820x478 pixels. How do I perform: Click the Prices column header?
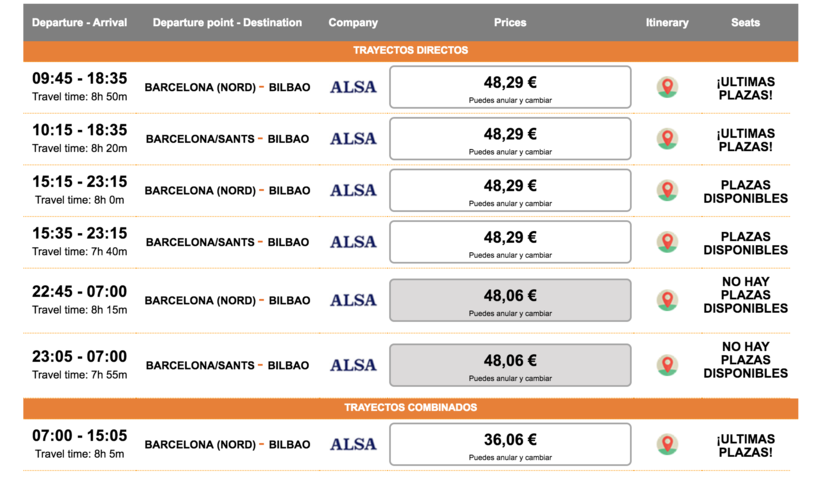[510, 22]
